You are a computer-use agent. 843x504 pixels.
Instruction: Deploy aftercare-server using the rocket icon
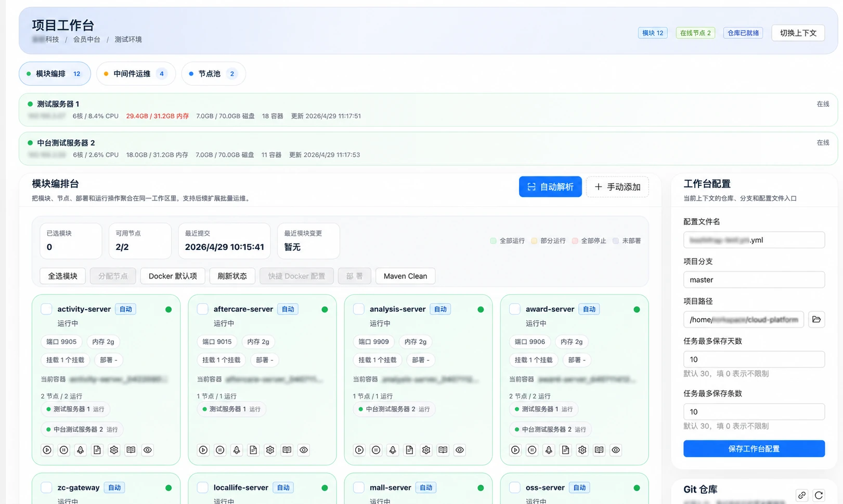(237, 450)
